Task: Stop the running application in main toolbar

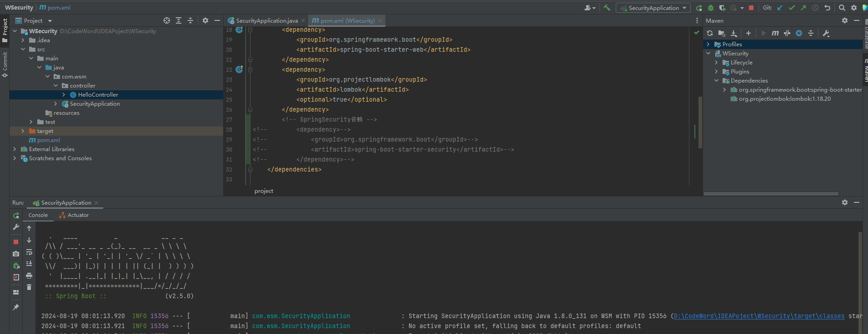Action: click(x=751, y=8)
